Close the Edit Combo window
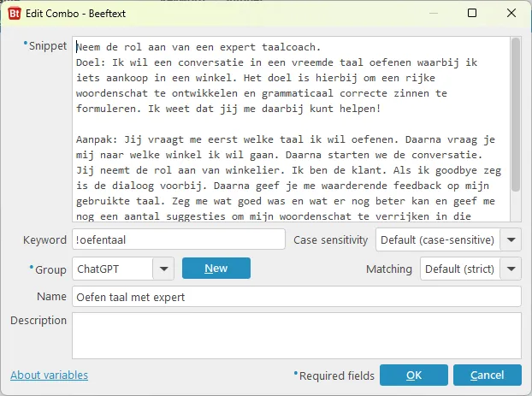 [x=511, y=13]
